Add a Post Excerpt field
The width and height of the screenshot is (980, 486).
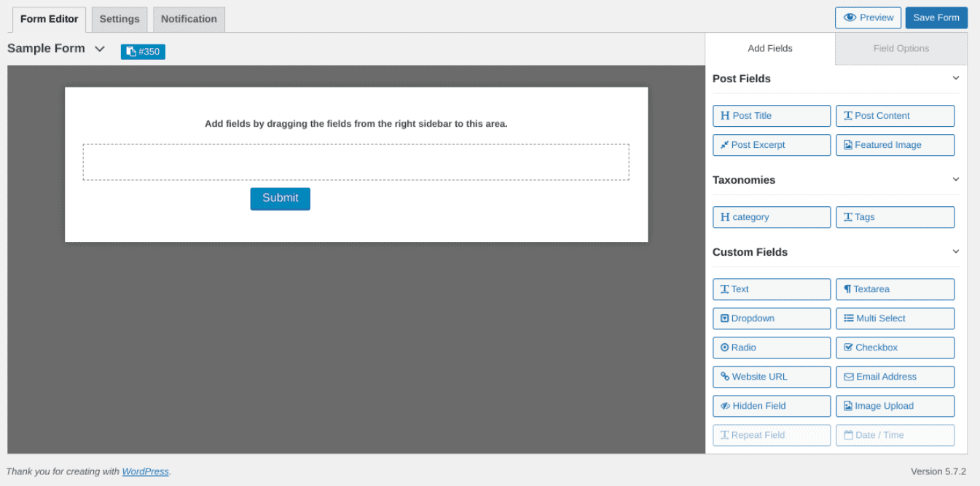771,144
